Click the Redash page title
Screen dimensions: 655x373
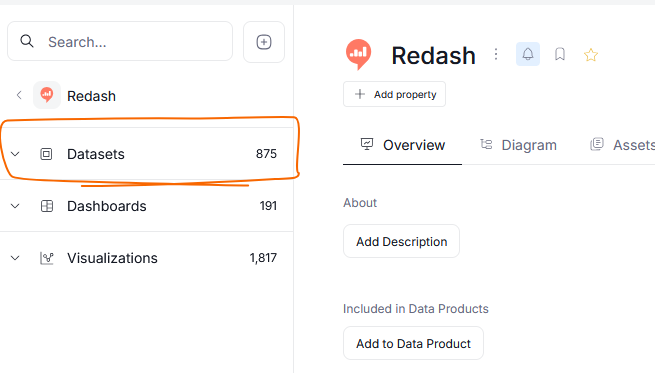click(433, 56)
